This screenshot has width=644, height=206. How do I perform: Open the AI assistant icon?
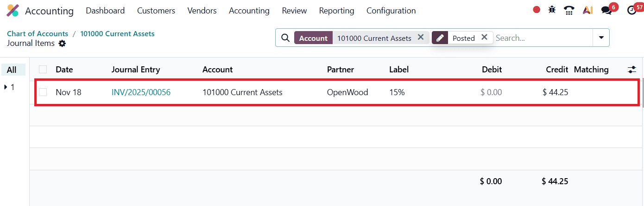(x=588, y=10)
